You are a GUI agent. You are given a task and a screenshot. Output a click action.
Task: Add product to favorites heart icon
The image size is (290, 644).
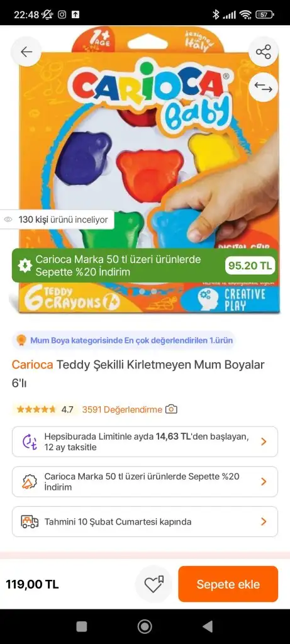coord(153,584)
